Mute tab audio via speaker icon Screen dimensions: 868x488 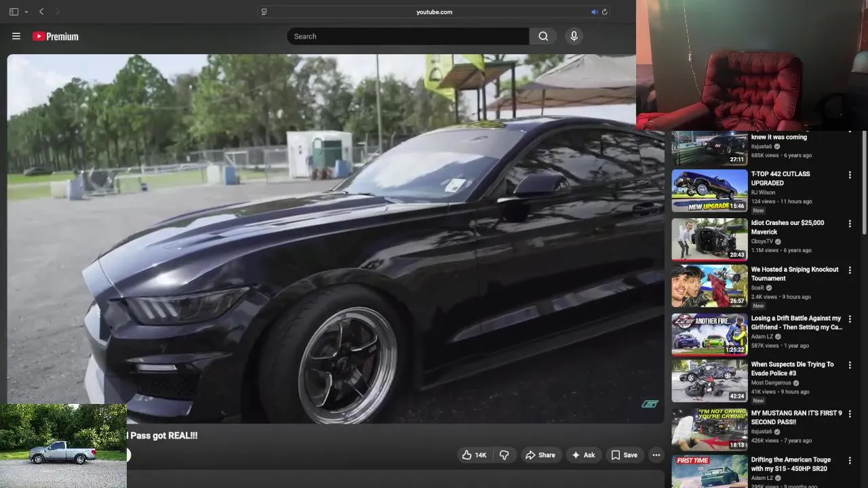click(594, 12)
